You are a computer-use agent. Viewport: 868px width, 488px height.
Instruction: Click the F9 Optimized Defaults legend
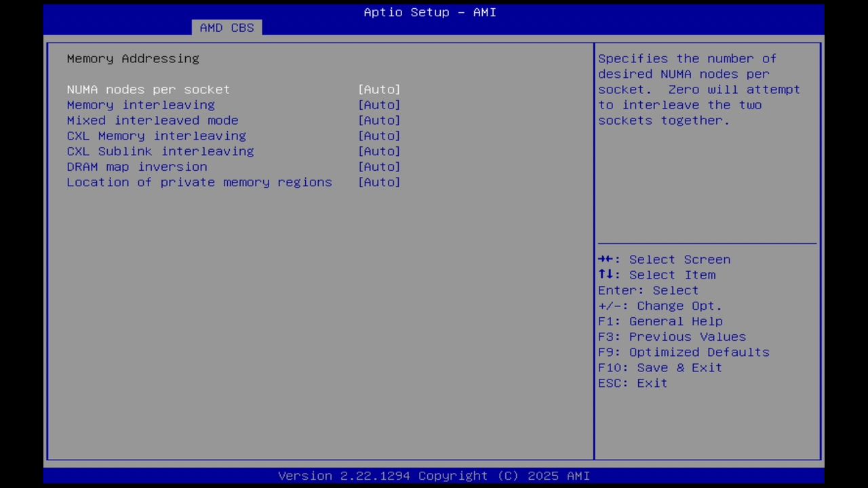coord(683,352)
